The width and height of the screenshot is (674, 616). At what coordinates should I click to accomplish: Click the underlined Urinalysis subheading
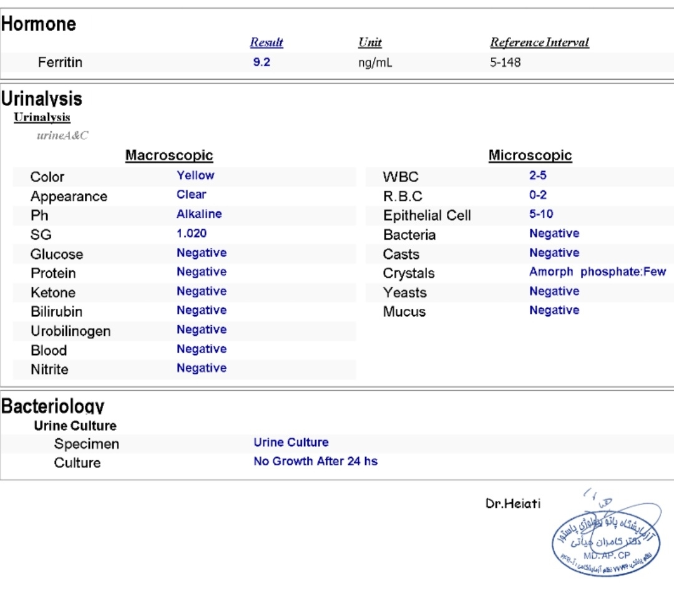(42, 117)
